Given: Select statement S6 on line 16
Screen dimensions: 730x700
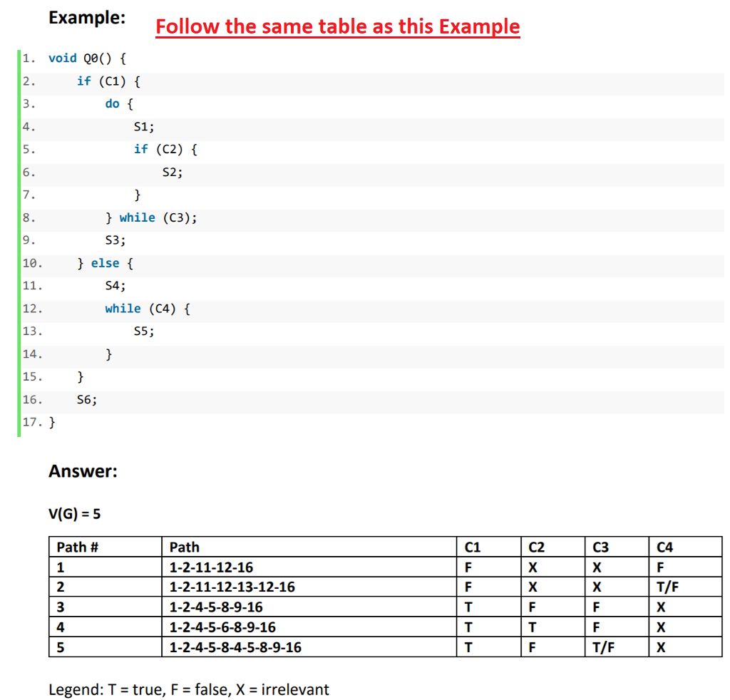Looking at the screenshot, I should (x=86, y=399).
